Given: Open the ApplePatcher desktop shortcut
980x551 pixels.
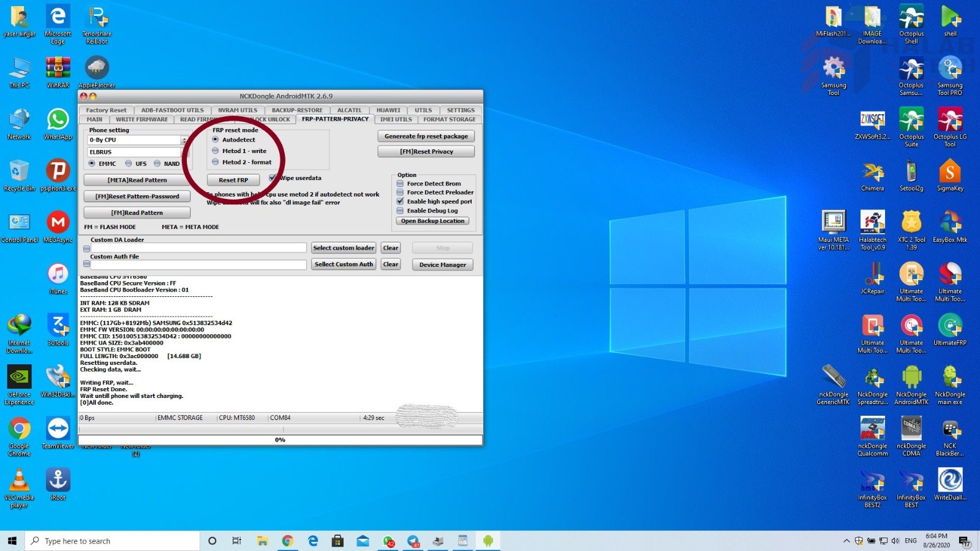Looking at the screenshot, I should 97,72.
